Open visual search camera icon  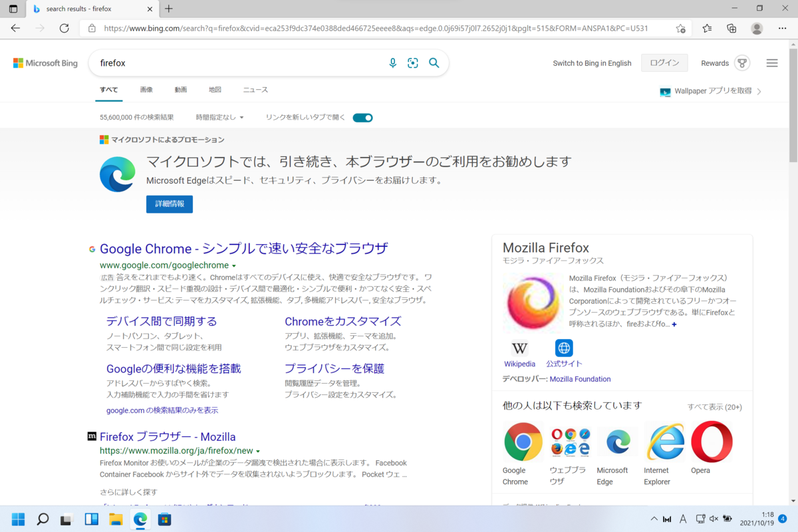(413, 63)
